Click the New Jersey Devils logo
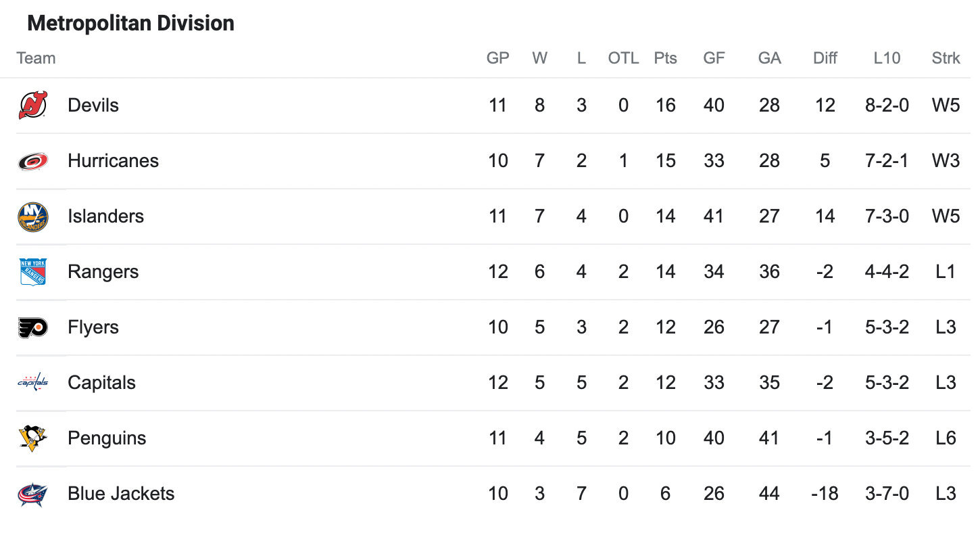This screenshot has width=980, height=552. point(33,106)
